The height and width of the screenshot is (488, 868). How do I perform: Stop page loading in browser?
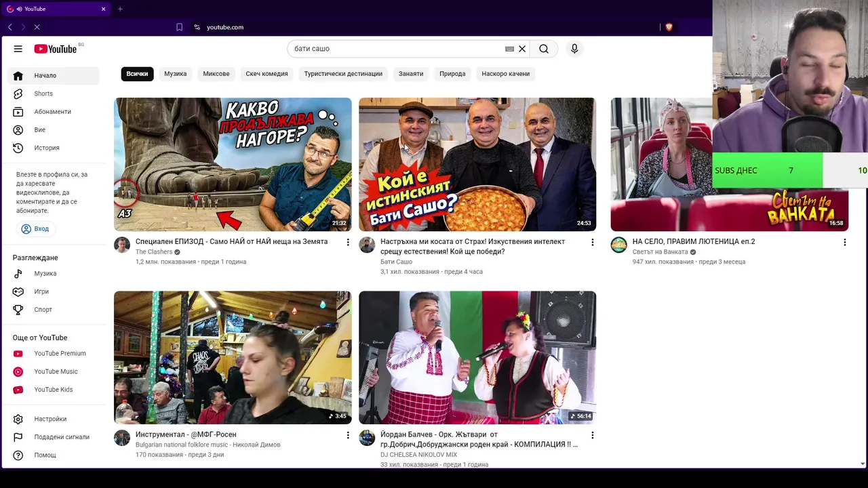pos(37,27)
